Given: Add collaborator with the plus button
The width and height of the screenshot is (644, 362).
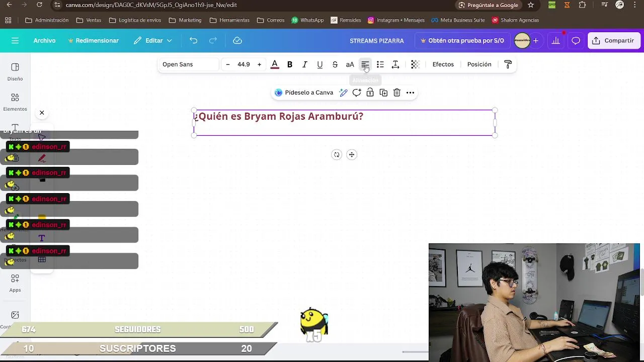Looking at the screenshot, I should tap(536, 41).
